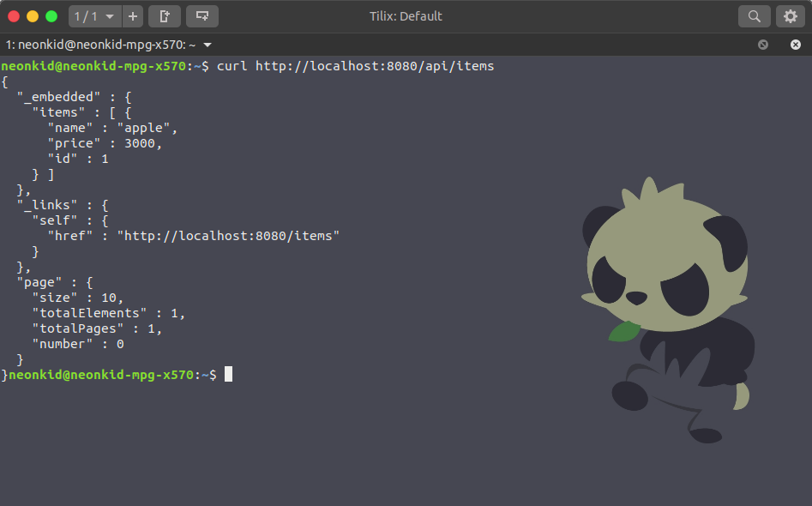The height and width of the screenshot is (506, 812).
Task: Click the terminal cursor at the last prompt
Action: pos(228,375)
